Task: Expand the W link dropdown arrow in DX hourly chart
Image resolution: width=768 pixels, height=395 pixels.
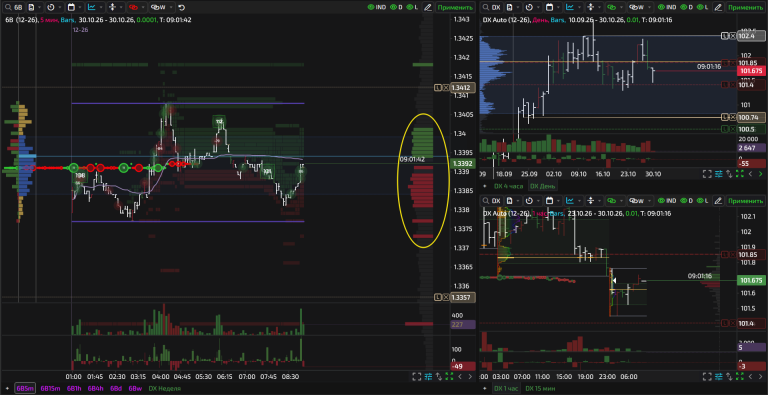Action: [x=648, y=201]
